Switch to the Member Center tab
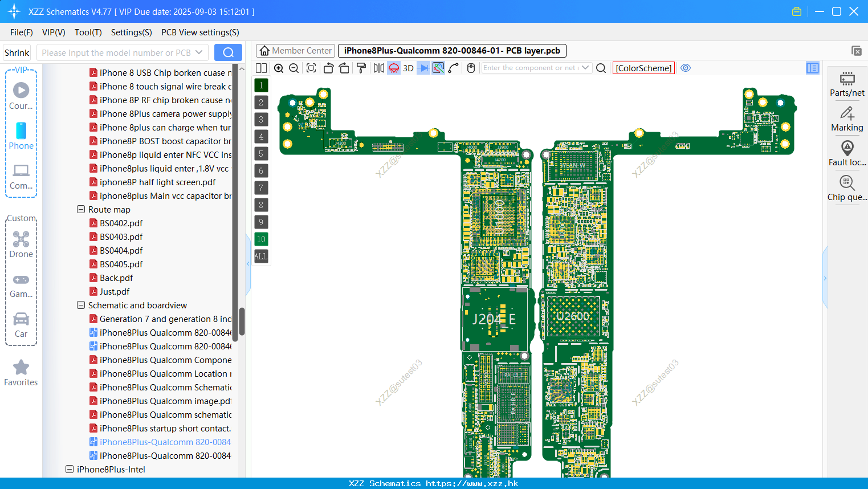Viewport: 868px width, 489px height. pos(295,51)
